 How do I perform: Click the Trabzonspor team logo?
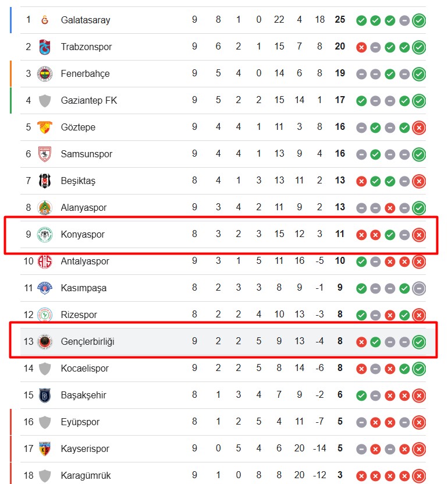tap(45, 47)
